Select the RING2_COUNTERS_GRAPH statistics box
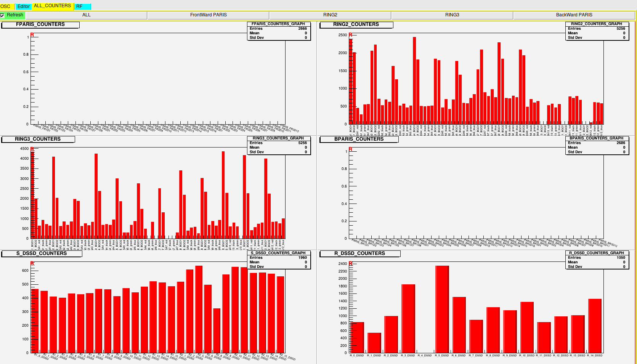The width and height of the screenshot is (637, 364). (597, 31)
